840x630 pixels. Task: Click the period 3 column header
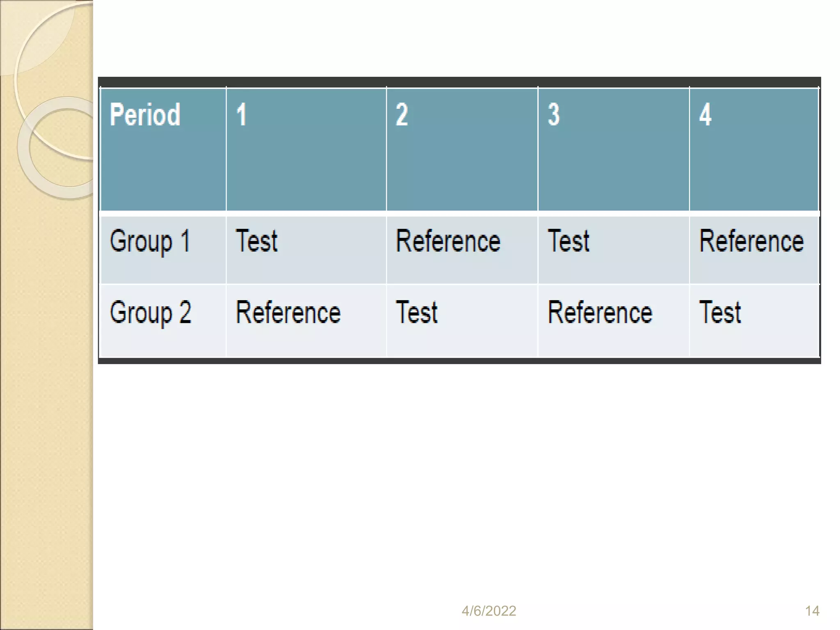(553, 115)
